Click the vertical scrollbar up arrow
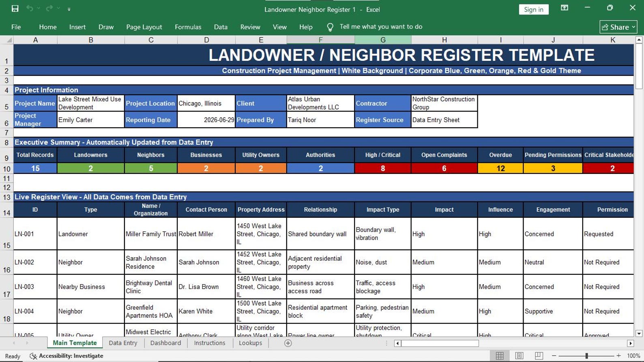Screen dimensions: 644x362 click(x=639, y=40)
